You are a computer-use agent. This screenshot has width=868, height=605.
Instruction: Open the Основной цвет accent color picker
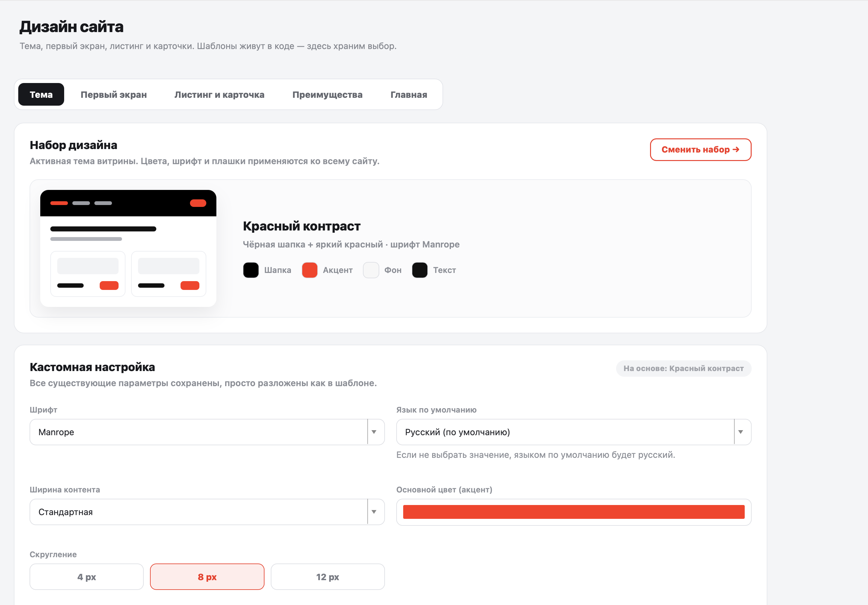(574, 512)
